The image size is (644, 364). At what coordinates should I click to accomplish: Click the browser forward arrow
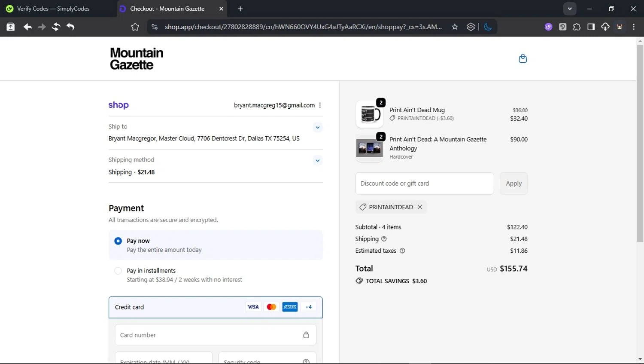[x=42, y=27]
